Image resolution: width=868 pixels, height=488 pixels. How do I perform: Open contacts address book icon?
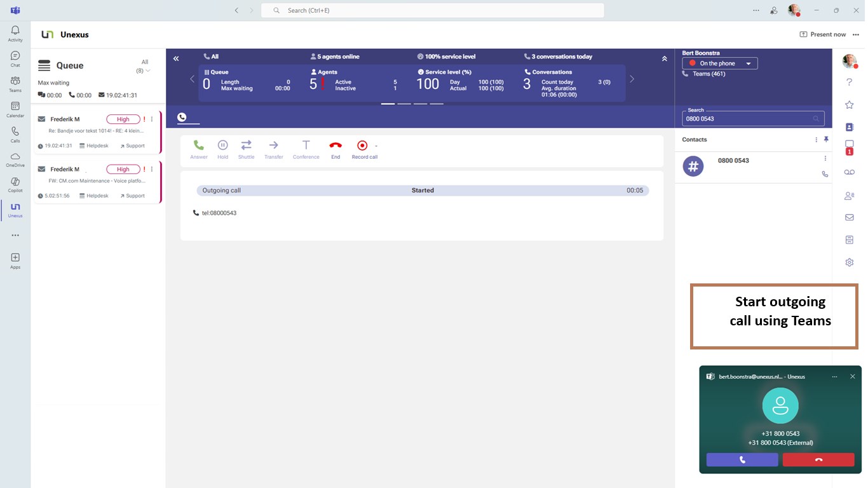tap(849, 127)
